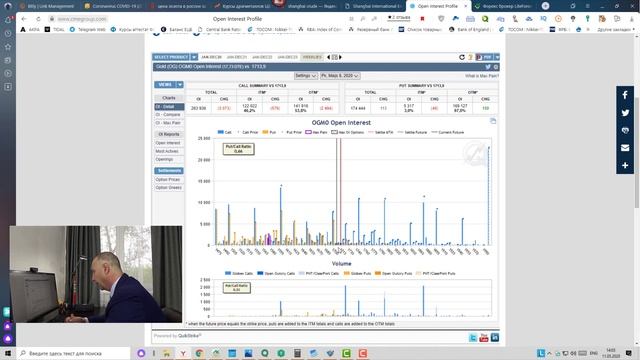Select the OI - Compare chart view
This screenshot has width=640, height=360.
pyautogui.click(x=169, y=115)
